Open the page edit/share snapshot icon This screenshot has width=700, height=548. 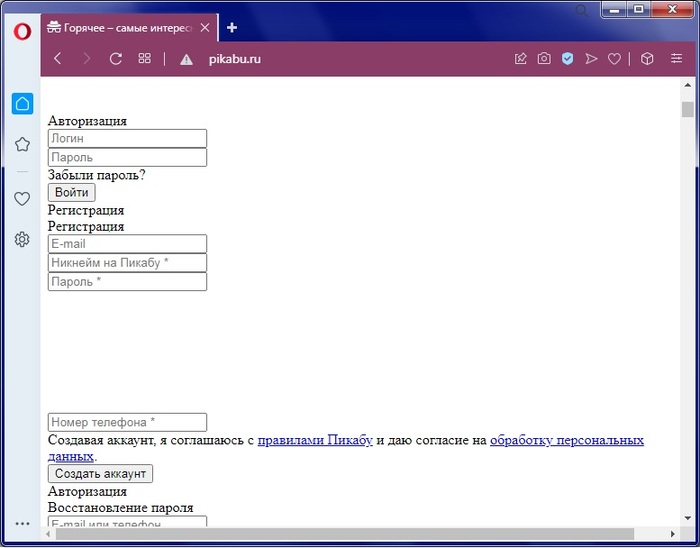tap(521, 58)
